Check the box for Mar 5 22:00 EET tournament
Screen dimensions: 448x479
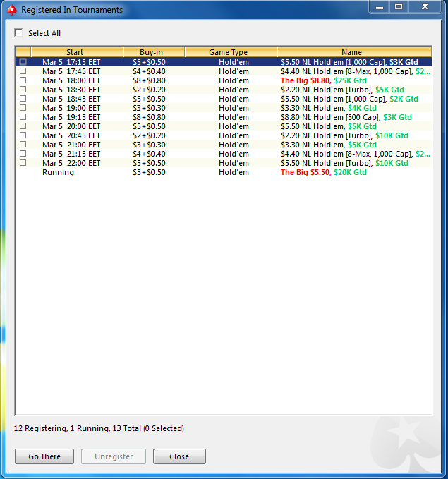pyautogui.click(x=23, y=162)
